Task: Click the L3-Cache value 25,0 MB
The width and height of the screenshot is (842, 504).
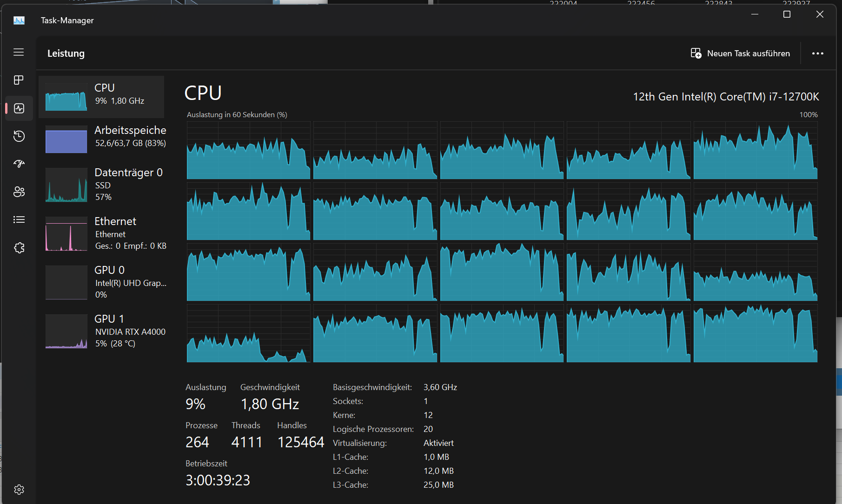Action: coord(438,485)
